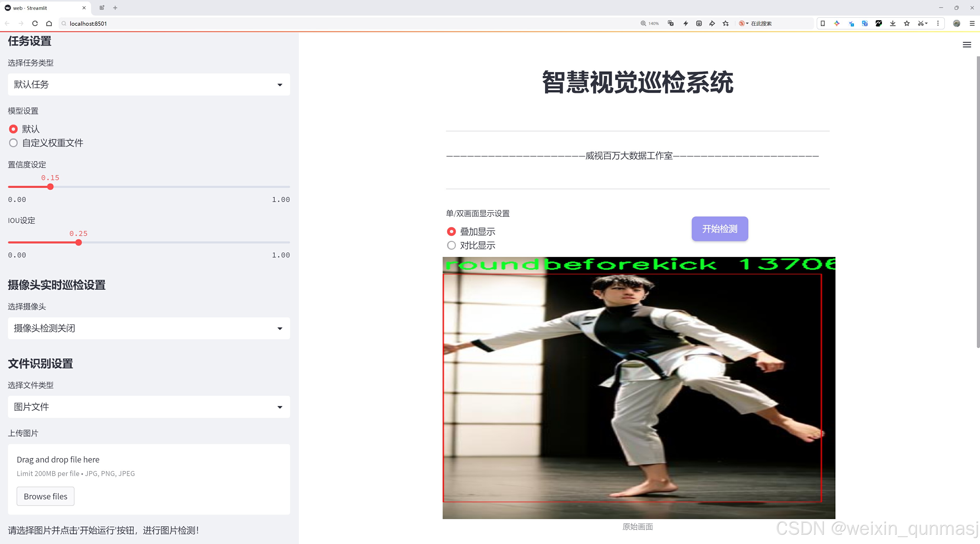This screenshot has width=980, height=544.
Task: Click the add-to-favorites star icon
Action: tap(726, 24)
